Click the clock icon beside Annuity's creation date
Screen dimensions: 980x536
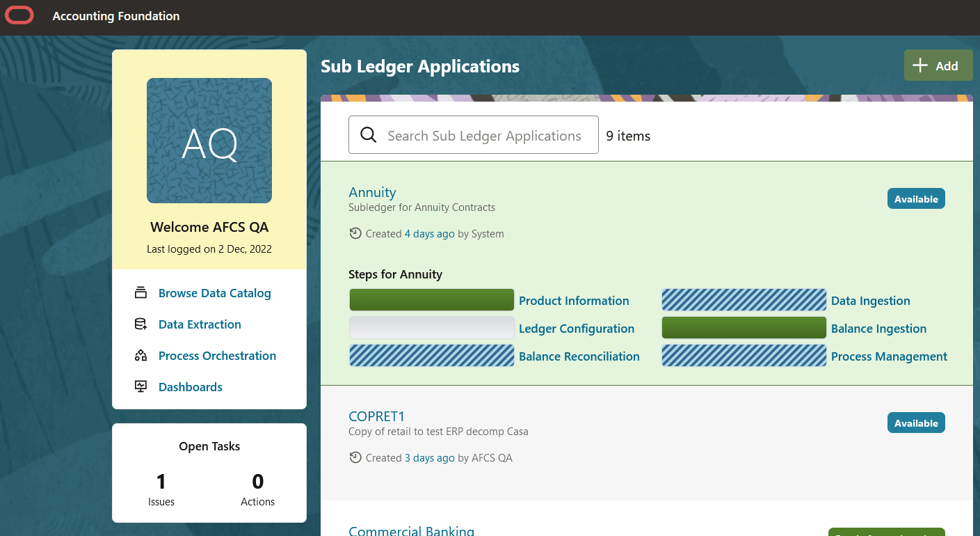(x=355, y=233)
